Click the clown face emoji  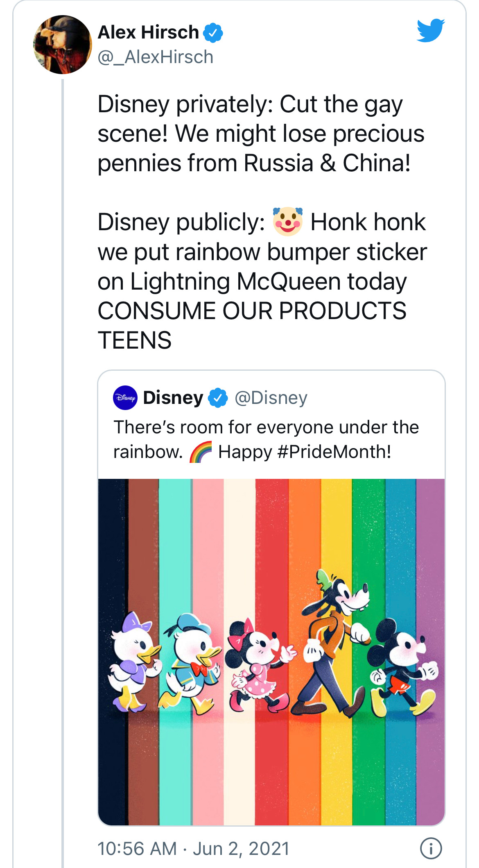tap(288, 222)
